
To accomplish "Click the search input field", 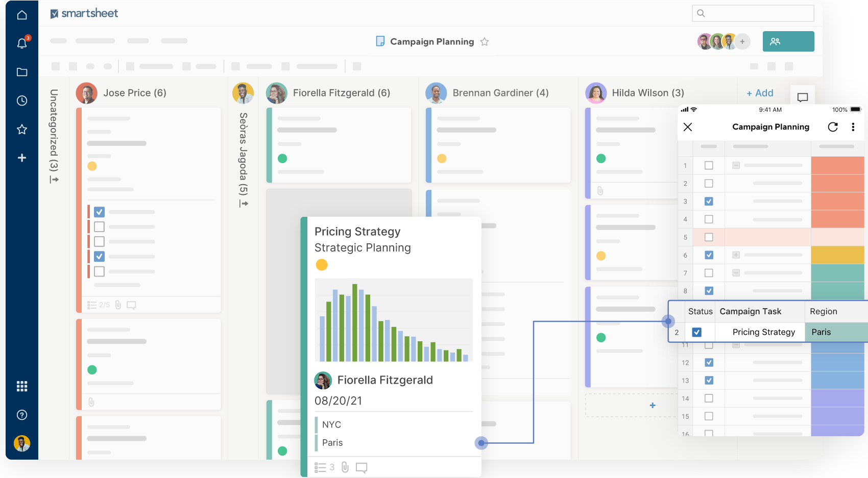I will (753, 13).
